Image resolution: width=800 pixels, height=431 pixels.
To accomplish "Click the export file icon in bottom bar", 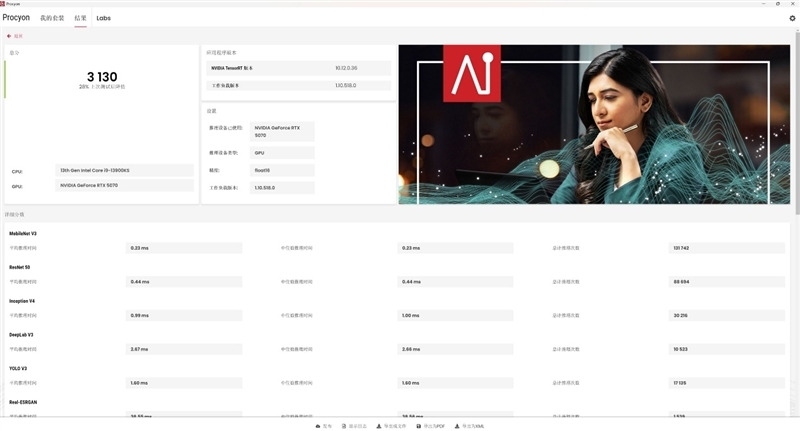I will coord(377,425).
